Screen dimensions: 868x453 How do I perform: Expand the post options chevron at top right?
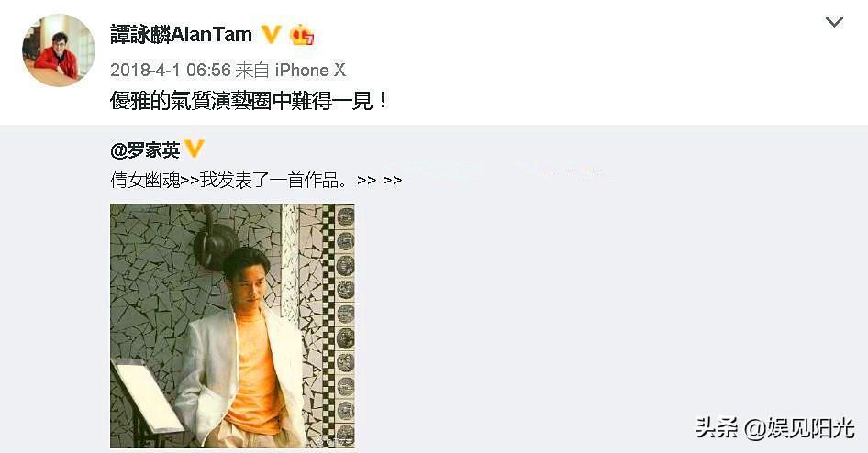point(834,22)
